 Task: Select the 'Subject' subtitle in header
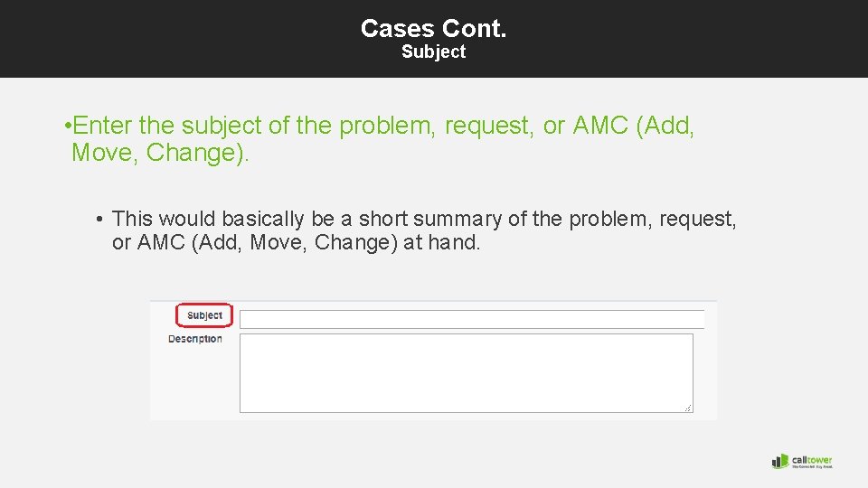433,52
